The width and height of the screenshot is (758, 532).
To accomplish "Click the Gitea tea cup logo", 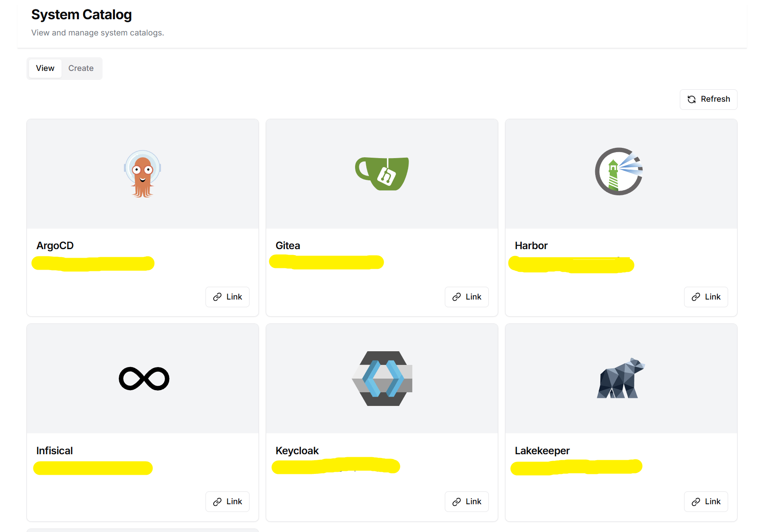I will pyautogui.click(x=382, y=173).
